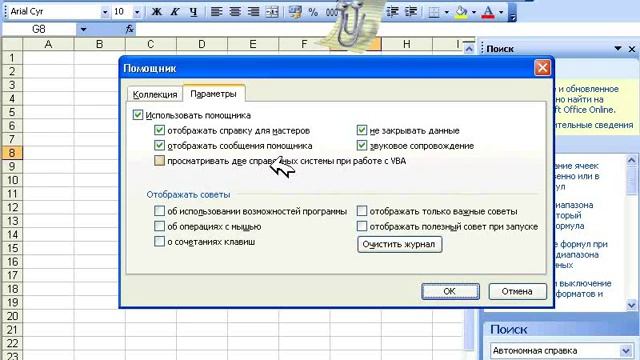Image resolution: width=640 pixels, height=360 pixels.
Task: Click the Name Box showing G8
Action: click(x=39, y=29)
